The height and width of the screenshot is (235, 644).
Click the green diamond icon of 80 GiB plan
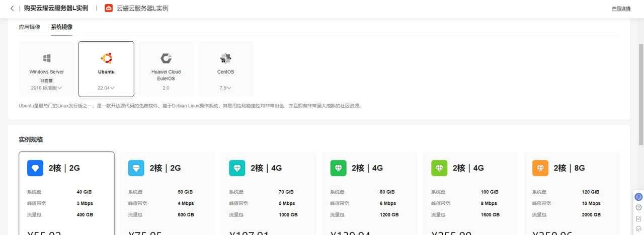tap(338, 168)
